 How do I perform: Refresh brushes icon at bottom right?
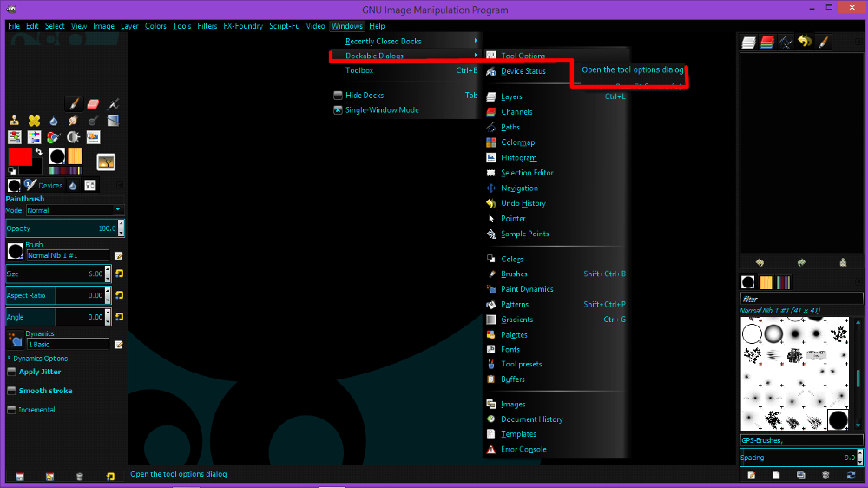point(851,475)
